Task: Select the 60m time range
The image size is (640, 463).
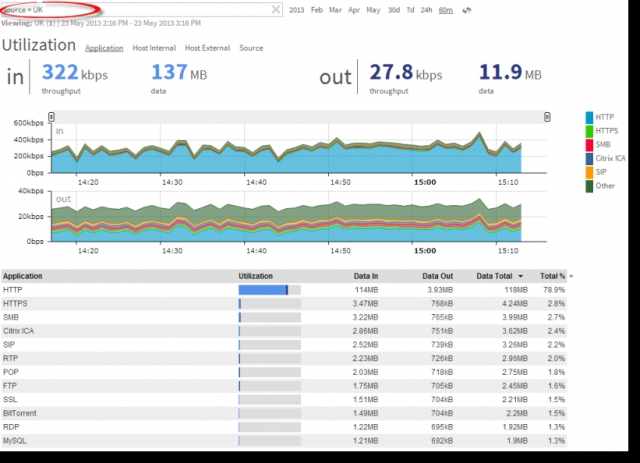Action: point(446,10)
